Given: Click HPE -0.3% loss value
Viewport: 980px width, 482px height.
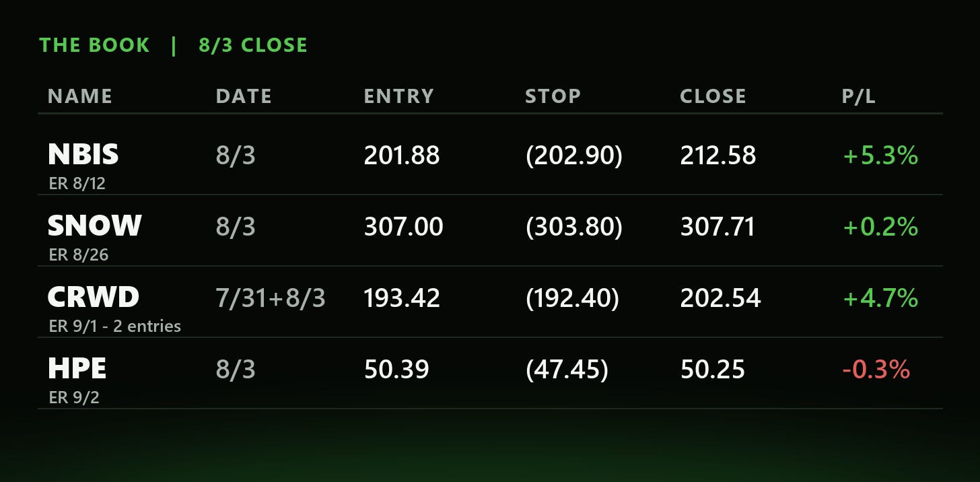Looking at the screenshot, I should click(876, 369).
